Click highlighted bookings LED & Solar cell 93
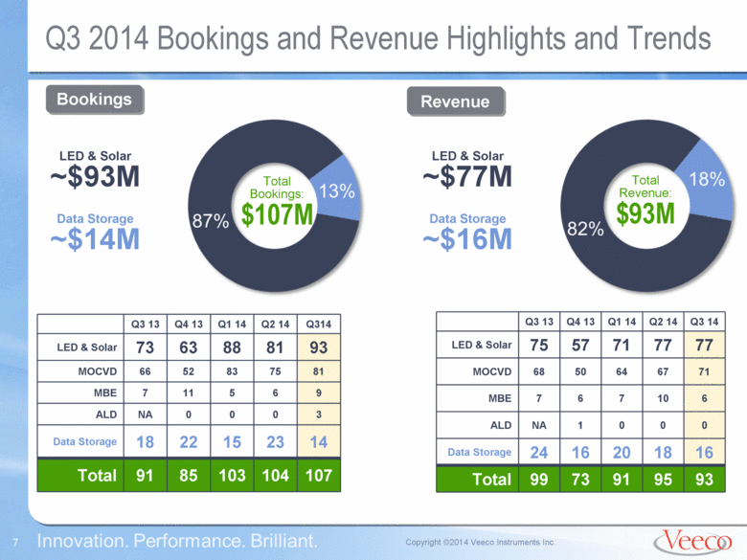This screenshot has height=560, width=747. pos(319,347)
